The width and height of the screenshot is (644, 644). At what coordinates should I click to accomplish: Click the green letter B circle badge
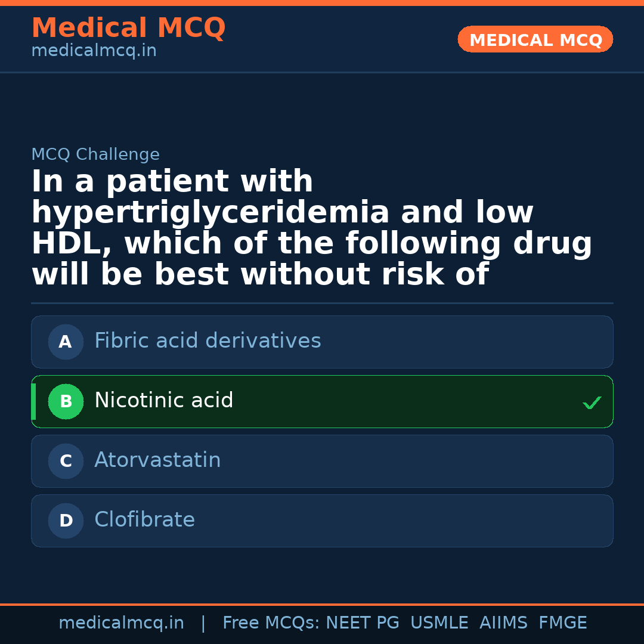tap(66, 402)
